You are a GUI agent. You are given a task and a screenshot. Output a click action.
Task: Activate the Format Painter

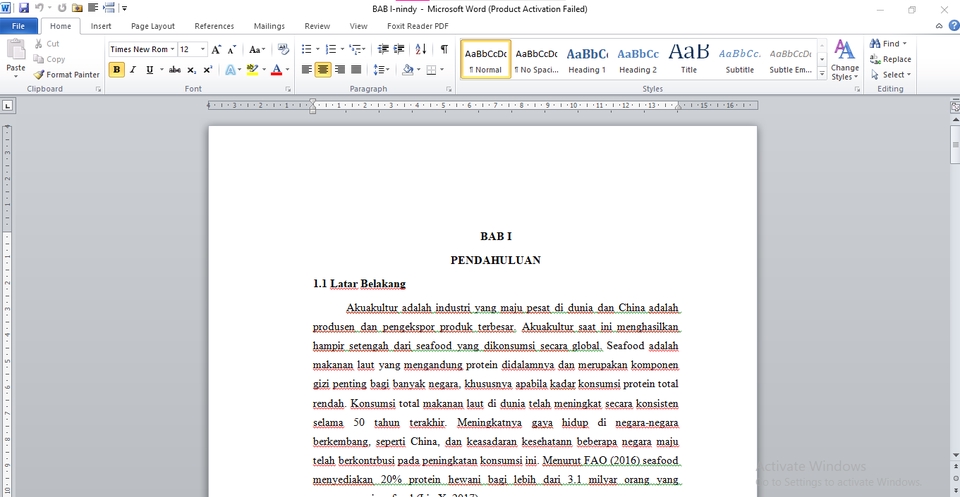pos(67,75)
